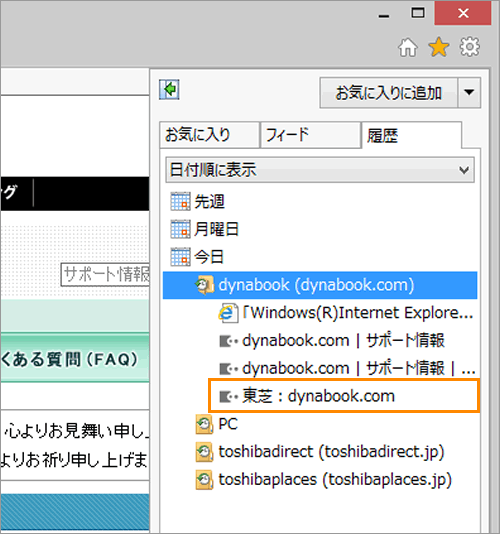Click the folder icon beside toshibadirect (toshibadirect.jp)
Screen dimensions: 500x534
(x=204, y=452)
